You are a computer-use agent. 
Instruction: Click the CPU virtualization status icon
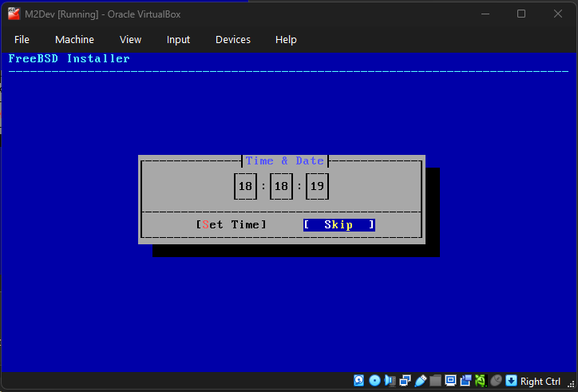[x=481, y=381]
